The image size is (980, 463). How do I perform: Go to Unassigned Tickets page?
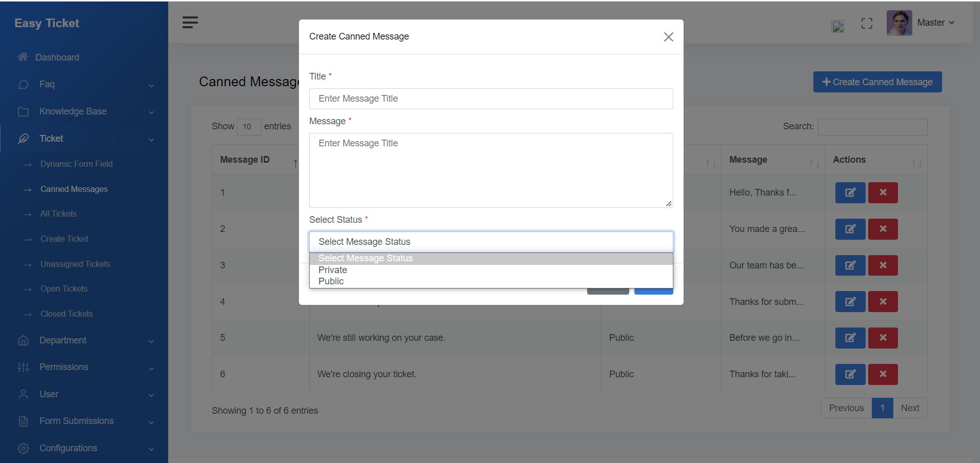[75, 264]
